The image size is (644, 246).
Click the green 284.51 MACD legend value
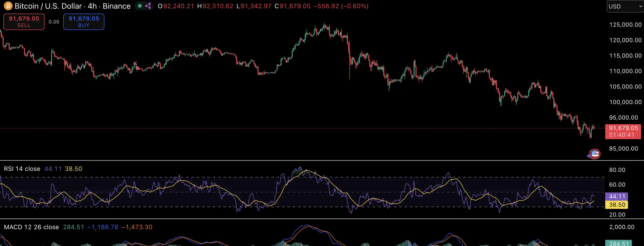coord(73,227)
